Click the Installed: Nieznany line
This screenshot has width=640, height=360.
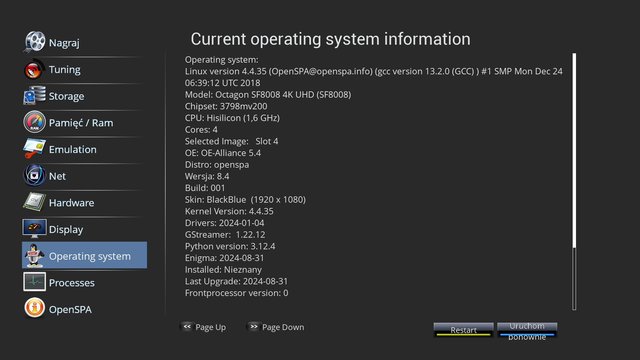coord(223,269)
